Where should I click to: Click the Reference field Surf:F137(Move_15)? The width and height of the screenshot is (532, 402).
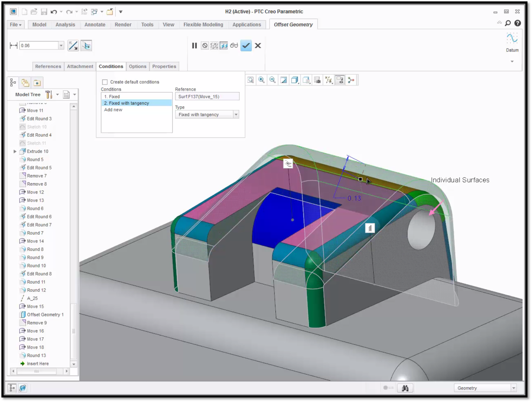coord(207,96)
